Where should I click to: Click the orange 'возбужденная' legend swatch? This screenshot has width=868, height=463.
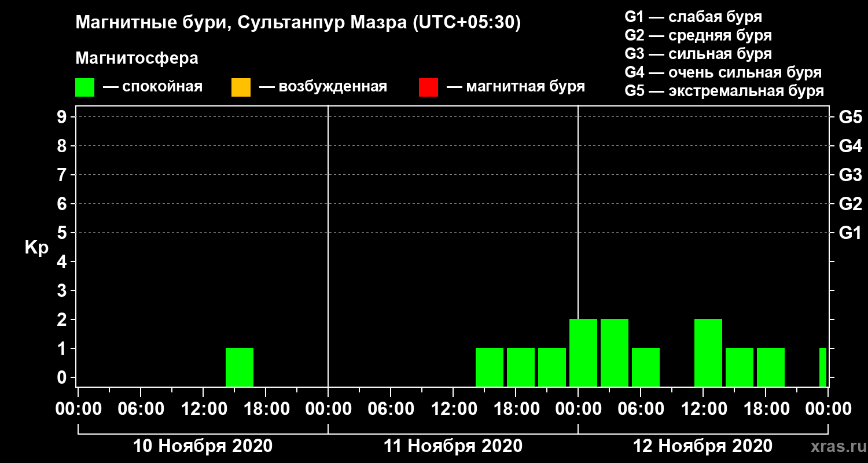point(241,87)
